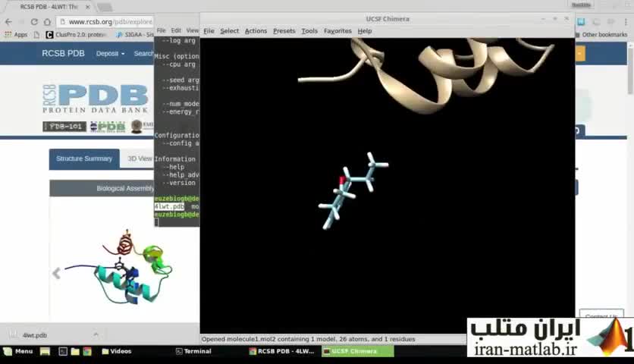Click the large RCSB Protein Data Bank logo
Viewport: 634px width, 364px height.
coord(96,99)
